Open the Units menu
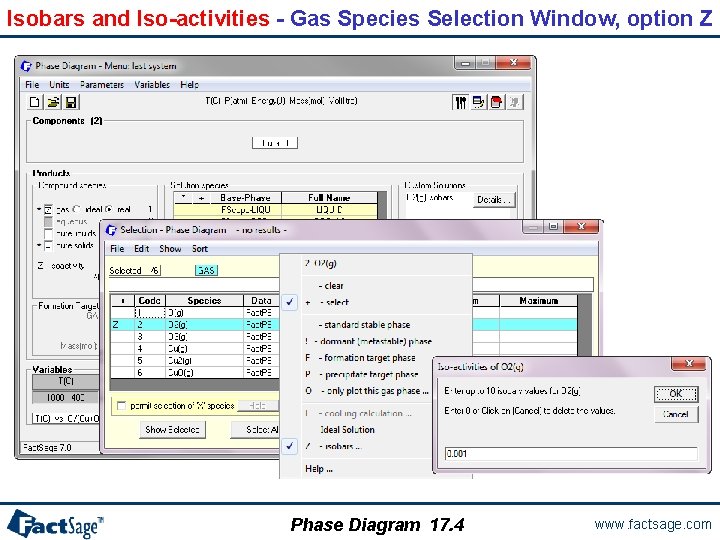Screen dimensions: 720x540 tap(59, 84)
